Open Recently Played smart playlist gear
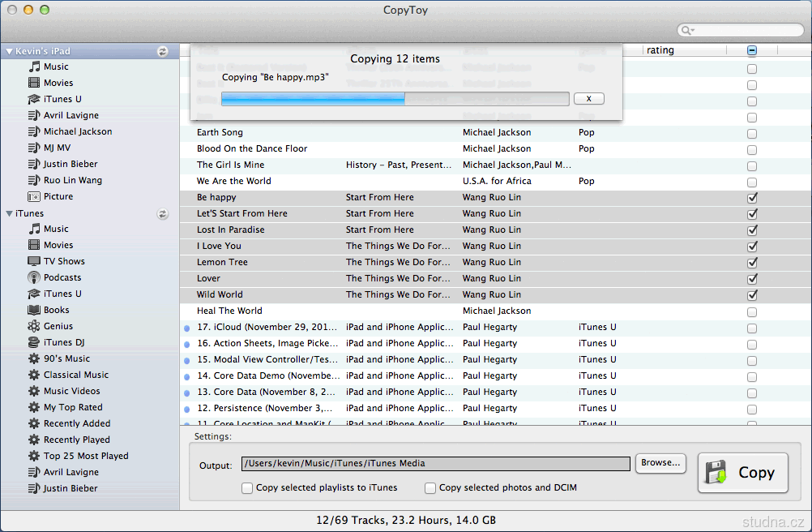Screen dimensions: 812x532 coord(34,440)
